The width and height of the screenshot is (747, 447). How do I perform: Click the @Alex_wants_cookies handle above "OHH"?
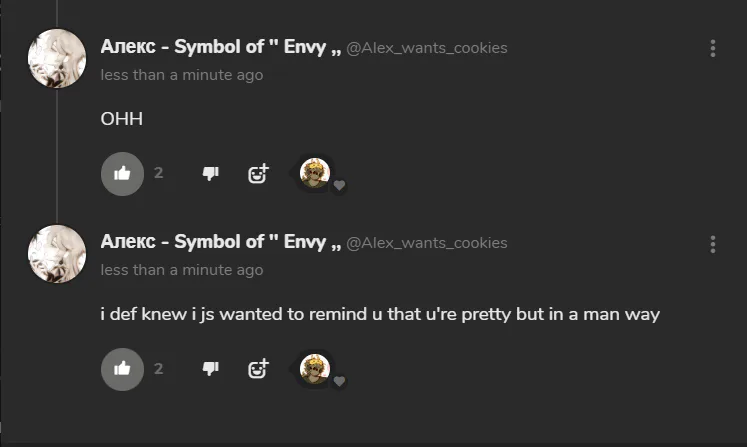(427, 48)
